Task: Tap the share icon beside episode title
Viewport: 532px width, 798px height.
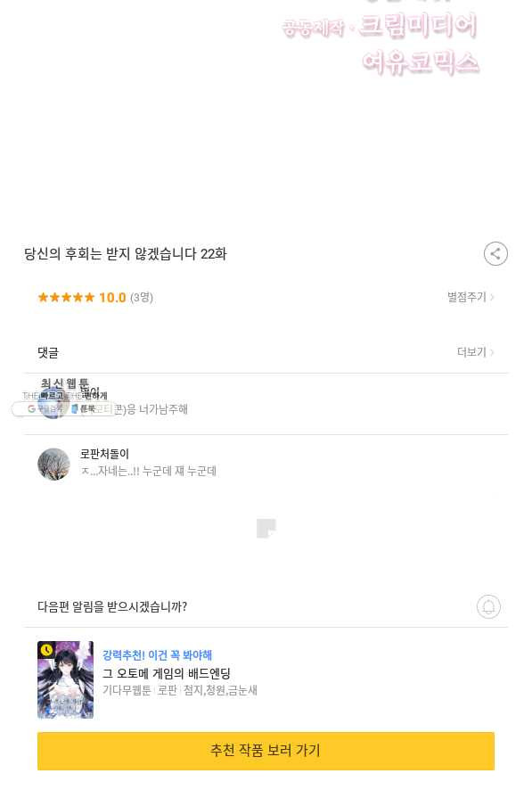Action: click(495, 253)
